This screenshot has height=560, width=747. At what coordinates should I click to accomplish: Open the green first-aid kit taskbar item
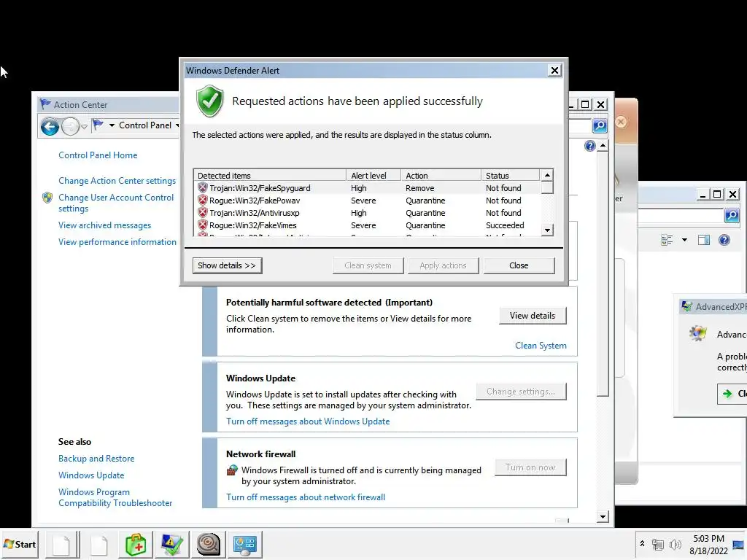pos(135,544)
